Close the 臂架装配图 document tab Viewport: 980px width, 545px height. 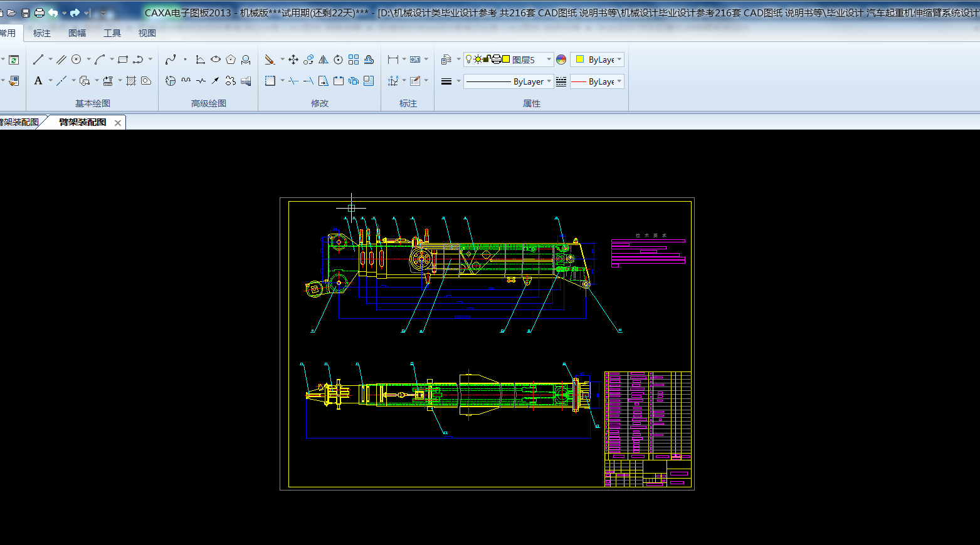(x=118, y=123)
